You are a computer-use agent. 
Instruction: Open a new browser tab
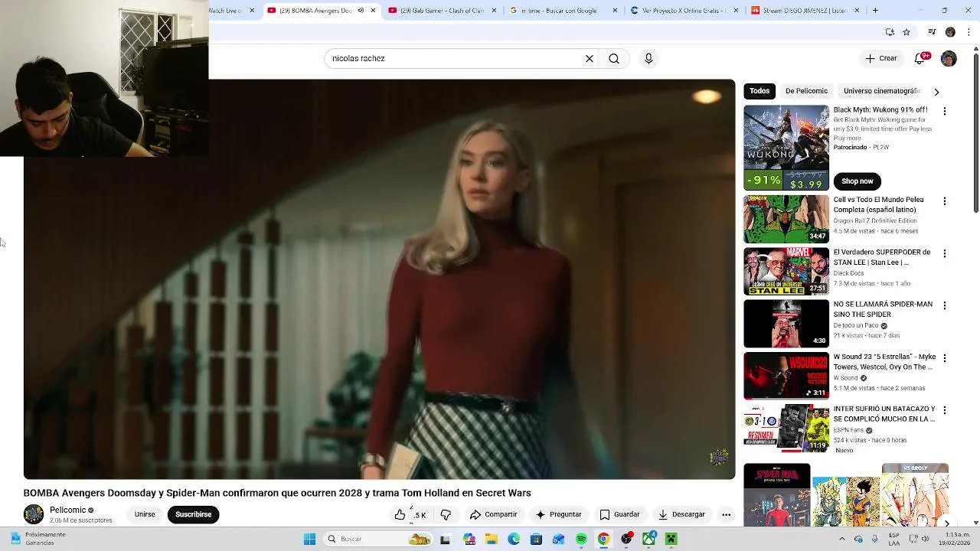(x=875, y=10)
